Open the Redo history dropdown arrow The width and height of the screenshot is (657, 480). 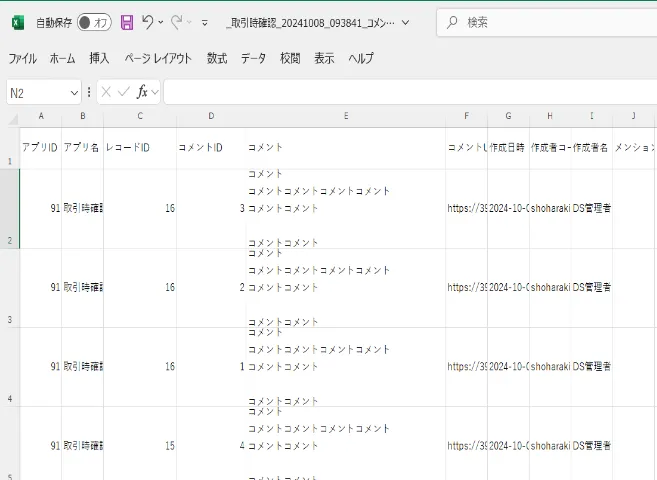coord(189,22)
